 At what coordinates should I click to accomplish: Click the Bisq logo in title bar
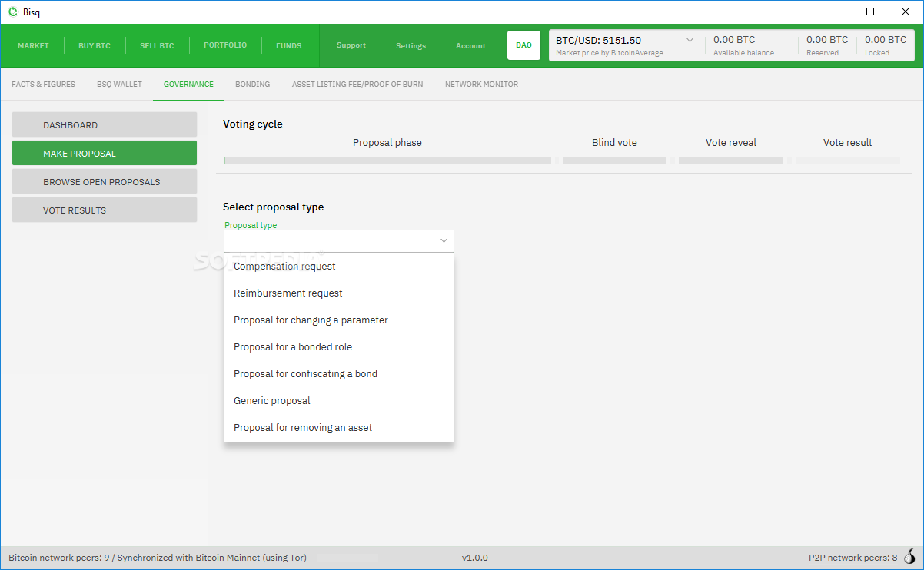[x=12, y=12]
